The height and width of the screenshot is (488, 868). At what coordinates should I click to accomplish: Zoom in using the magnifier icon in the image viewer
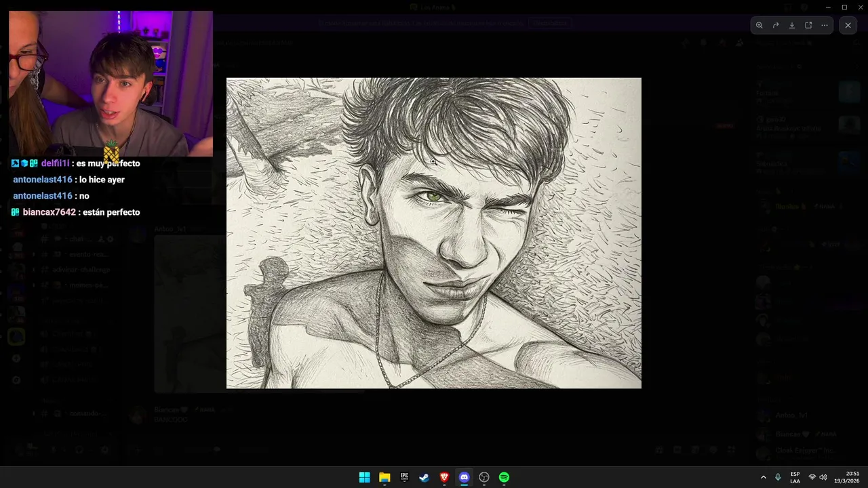(759, 25)
